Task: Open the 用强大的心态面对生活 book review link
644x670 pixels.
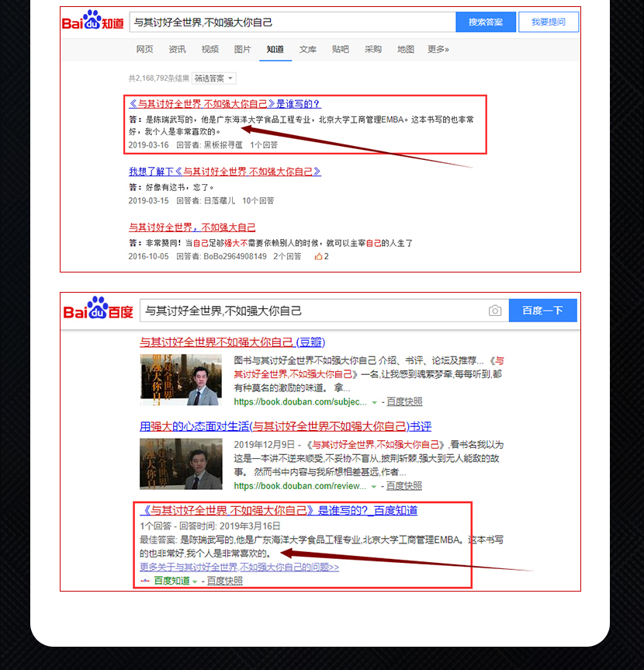Action: click(x=285, y=426)
